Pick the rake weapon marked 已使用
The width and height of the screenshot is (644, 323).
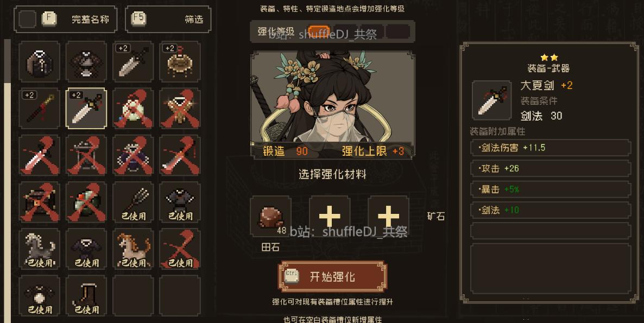pos(133,202)
